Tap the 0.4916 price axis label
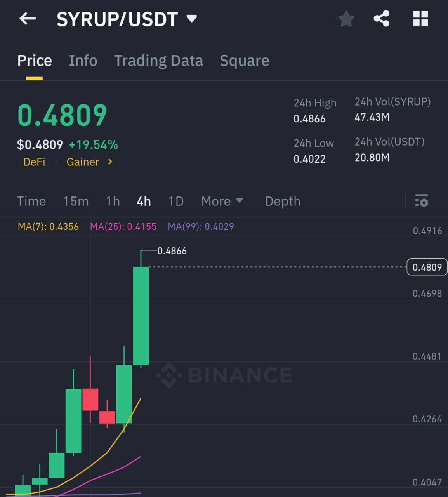 (427, 231)
